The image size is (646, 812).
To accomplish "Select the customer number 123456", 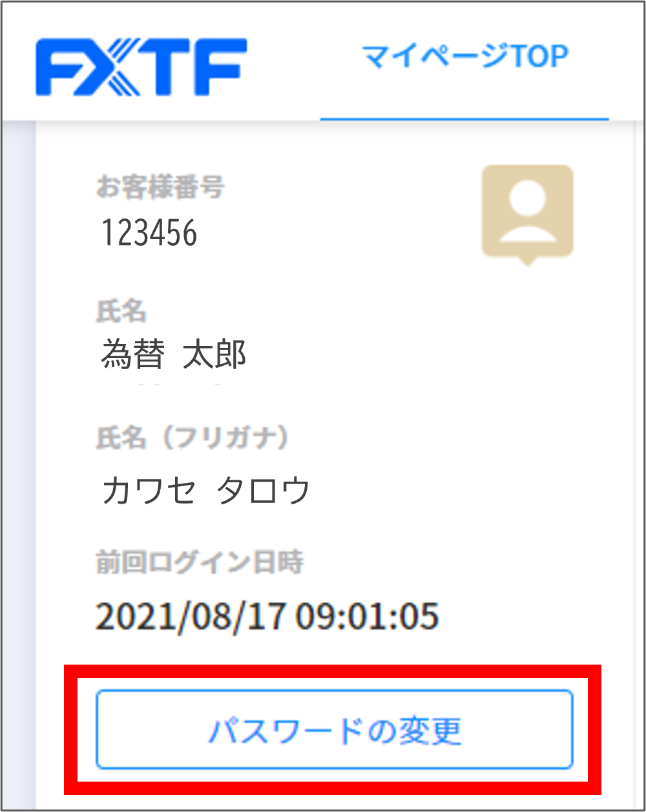I will click(x=149, y=232).
